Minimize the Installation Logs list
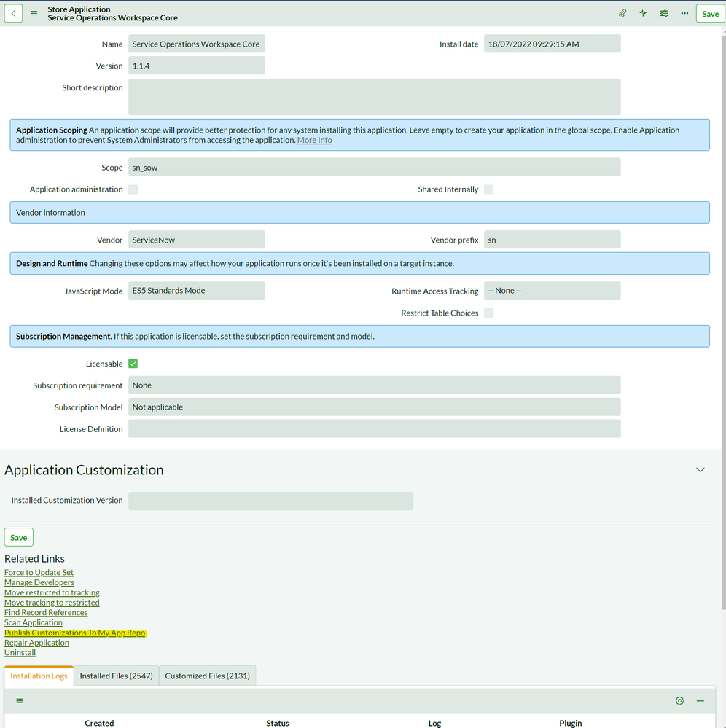The image size is (726, 728). click(700, 700)
